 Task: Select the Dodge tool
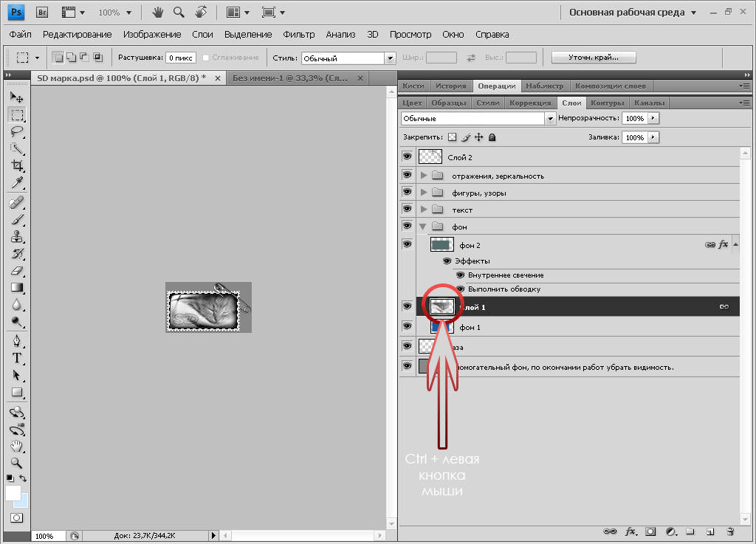(x=17, y=321)
